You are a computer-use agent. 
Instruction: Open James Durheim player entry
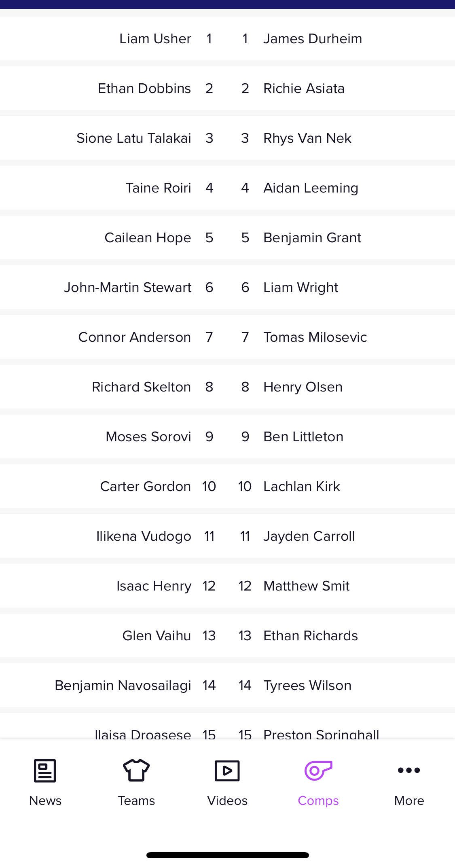coord(313,38)
